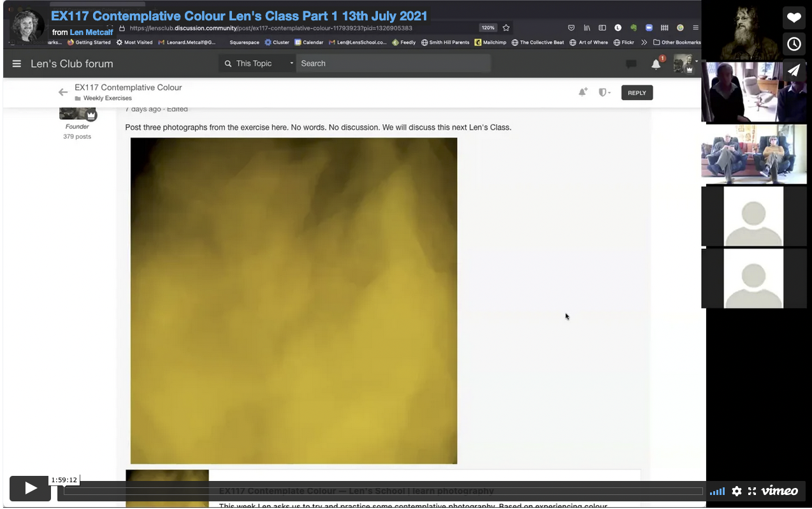Open the Most Visited bookmark
This screenshot has width=812, height=509.
point(134,43)
